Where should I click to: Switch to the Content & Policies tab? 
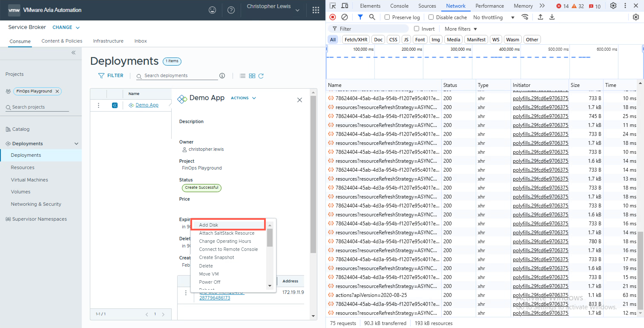tap(62, 41)
